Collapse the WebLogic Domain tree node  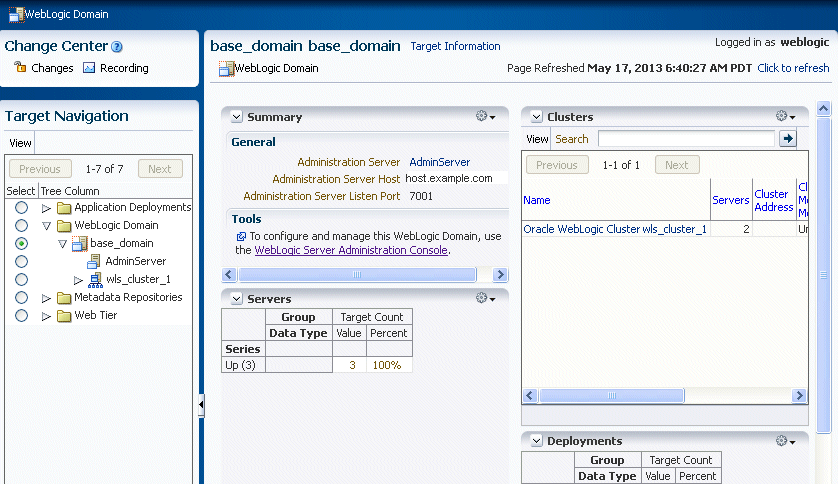coord(46,226)
